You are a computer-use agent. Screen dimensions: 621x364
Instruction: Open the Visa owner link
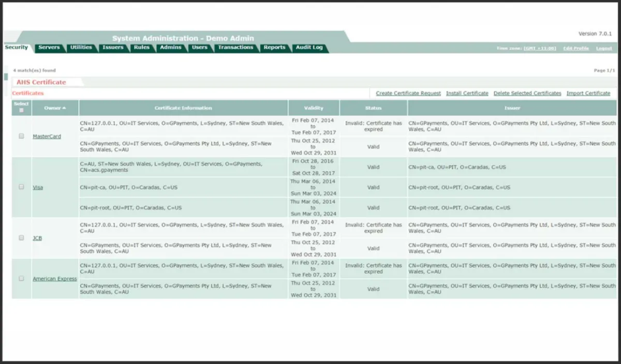pyautogui.click(x=38, y=188)
